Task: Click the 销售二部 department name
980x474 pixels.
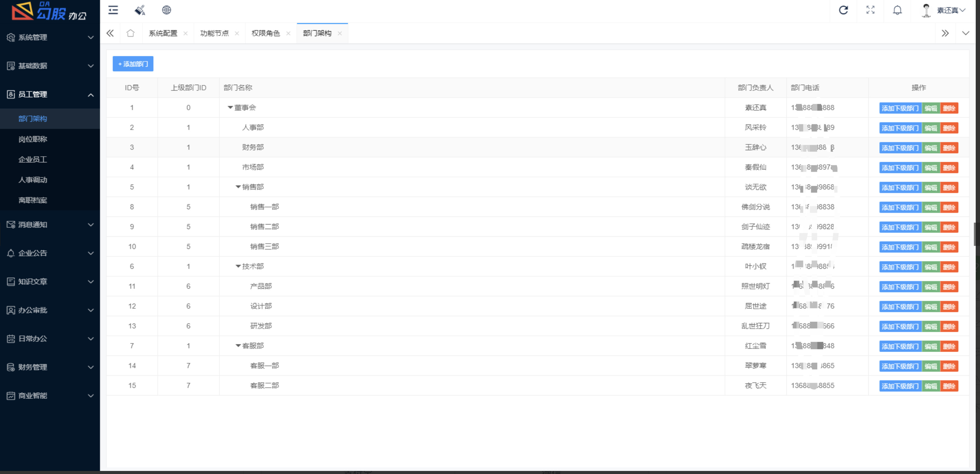Action: (264, 227)
